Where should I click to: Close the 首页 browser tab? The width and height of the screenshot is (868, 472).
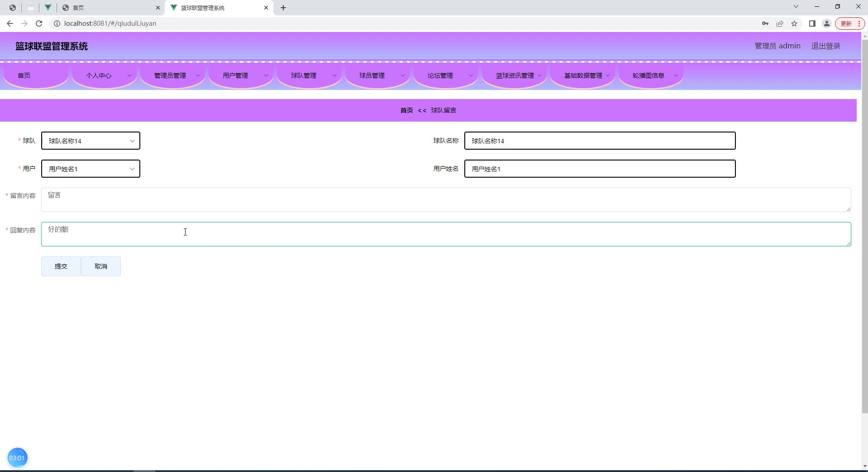tap(158, 8)
